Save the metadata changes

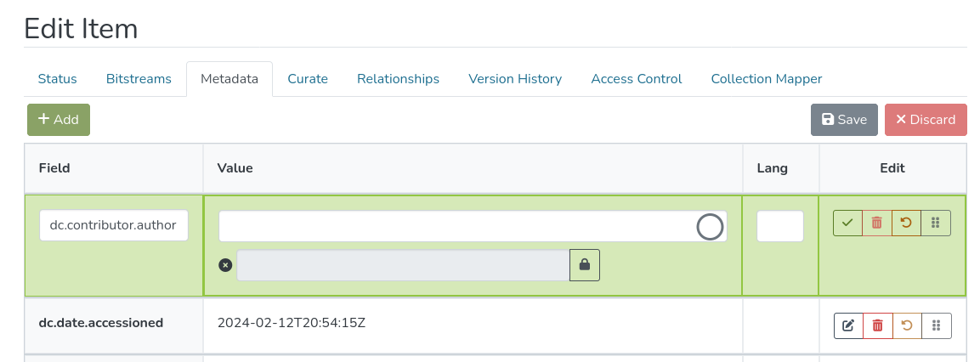[843, 120]
